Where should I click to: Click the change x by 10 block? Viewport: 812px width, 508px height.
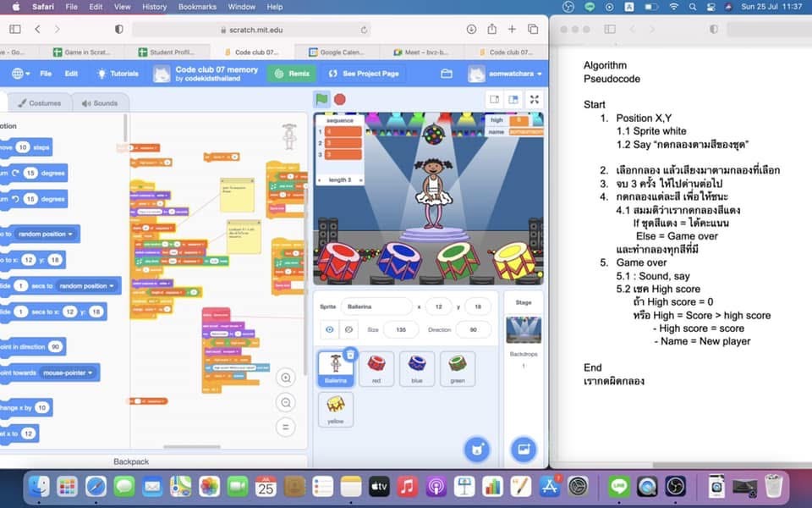coord(25,408)
